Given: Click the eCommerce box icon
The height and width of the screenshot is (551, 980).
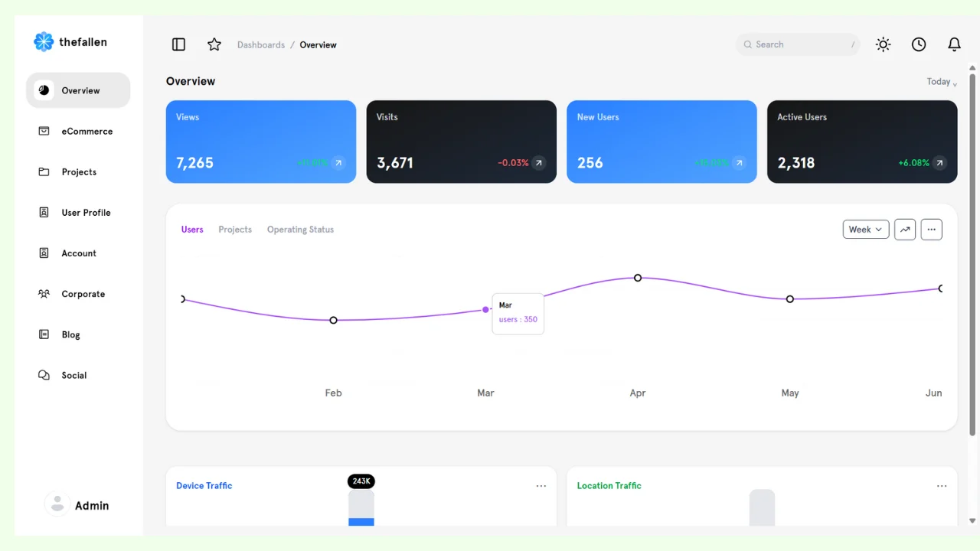Looking at the screenshot, I should click(44, 131).
